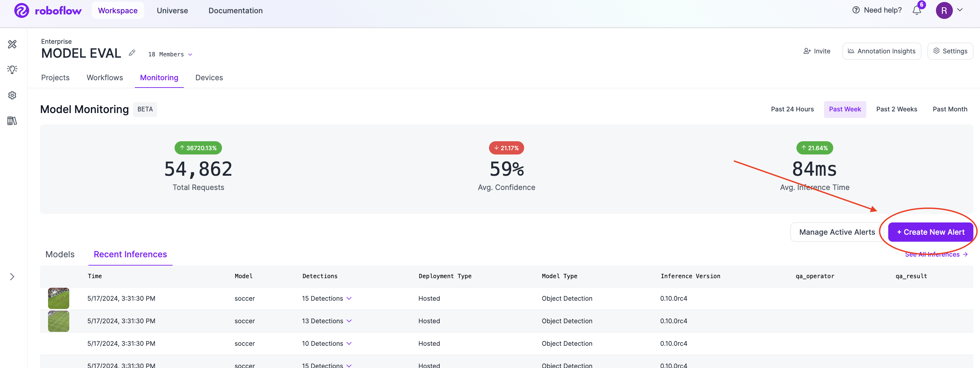Click the Create New Alert button
The image size is (980, 368).
[930, 232]
